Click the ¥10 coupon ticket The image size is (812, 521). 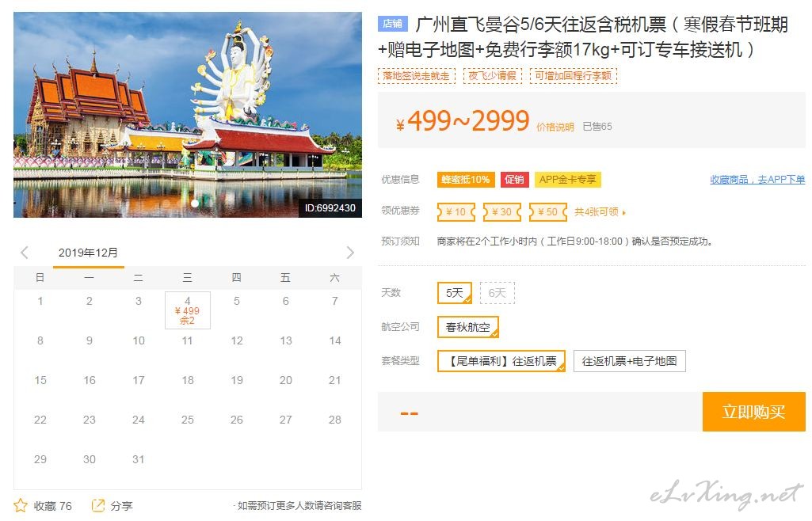pos(456,211)
